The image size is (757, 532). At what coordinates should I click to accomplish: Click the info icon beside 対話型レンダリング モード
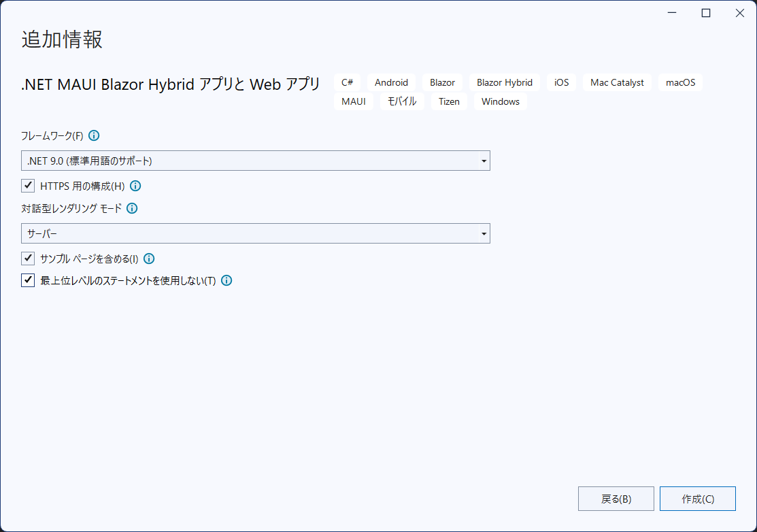(132, 208)
